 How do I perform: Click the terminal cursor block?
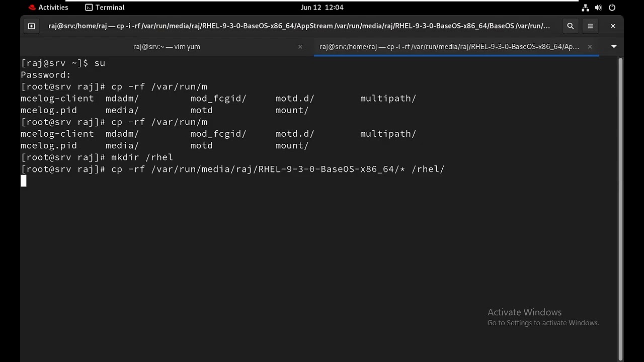point(24,181)
